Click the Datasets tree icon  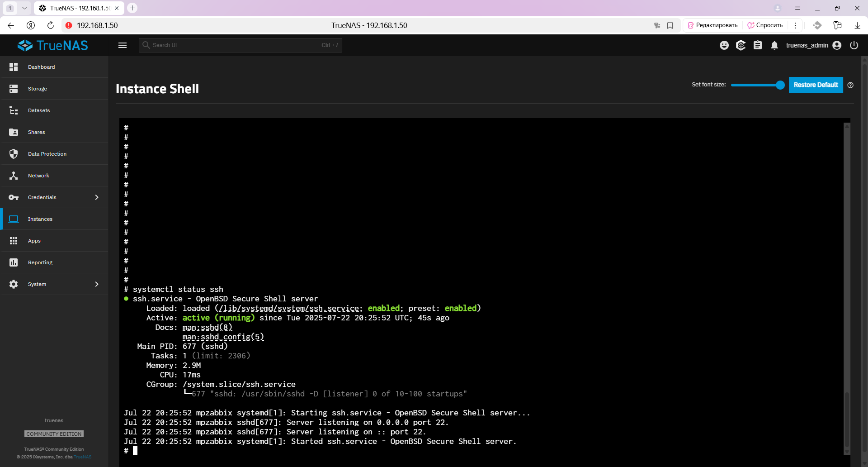coord(14,110)
